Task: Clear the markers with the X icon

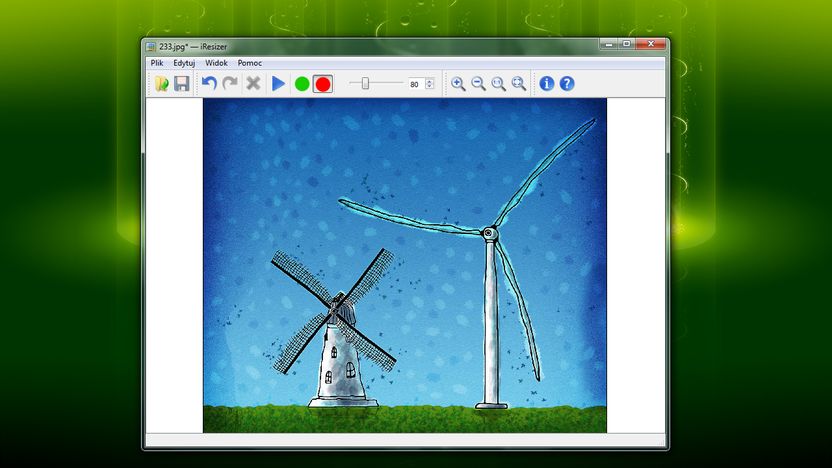Action: click(253, 83)
